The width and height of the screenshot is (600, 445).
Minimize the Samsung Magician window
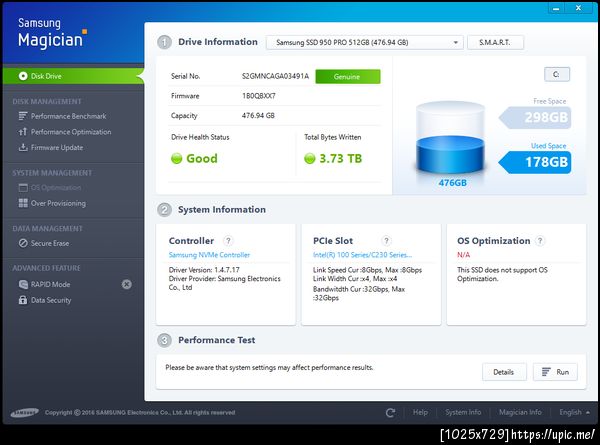[x=556, y=8]
